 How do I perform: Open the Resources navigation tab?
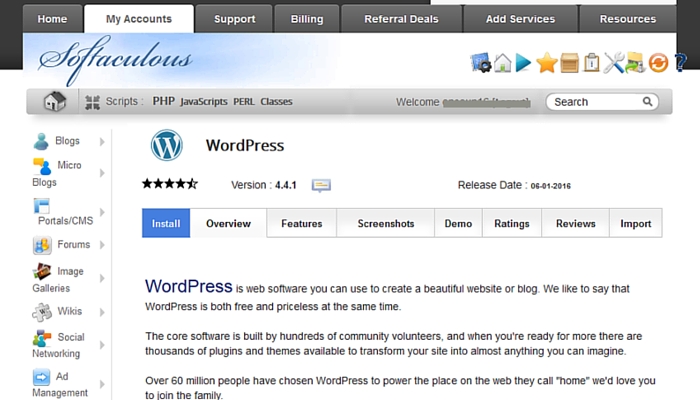coord(628,19)
